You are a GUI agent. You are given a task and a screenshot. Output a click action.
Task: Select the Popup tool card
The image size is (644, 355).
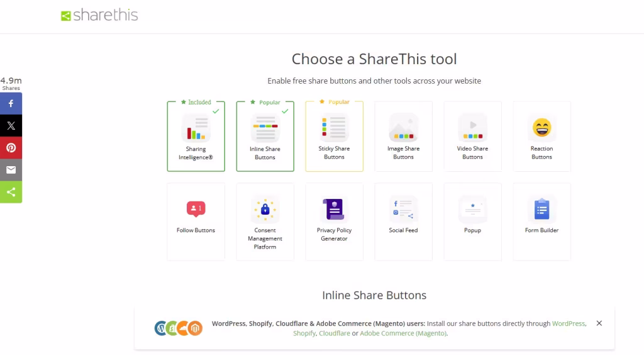click(x=472, y=222)
